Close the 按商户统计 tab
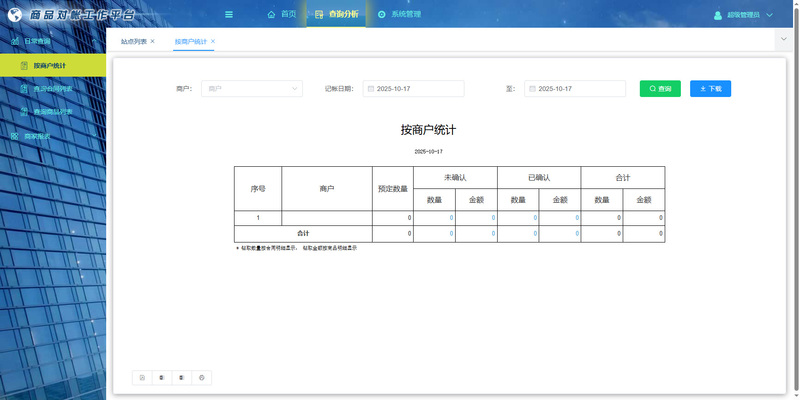The image size is (800, 400). click(x=213, y=41)
